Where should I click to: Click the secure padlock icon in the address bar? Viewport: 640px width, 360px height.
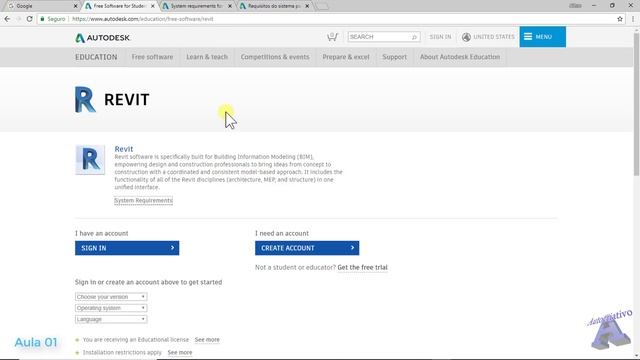[42, 19]
